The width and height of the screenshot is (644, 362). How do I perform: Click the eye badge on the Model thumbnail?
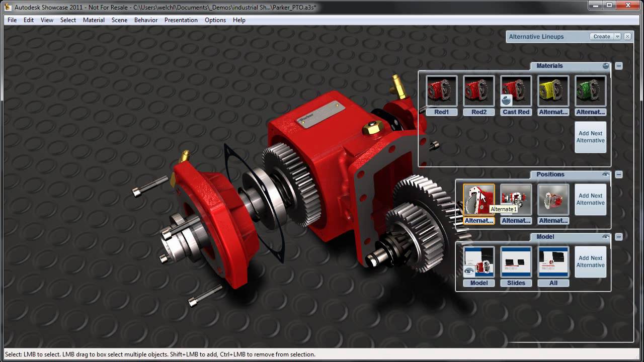(x=470, y=271)
